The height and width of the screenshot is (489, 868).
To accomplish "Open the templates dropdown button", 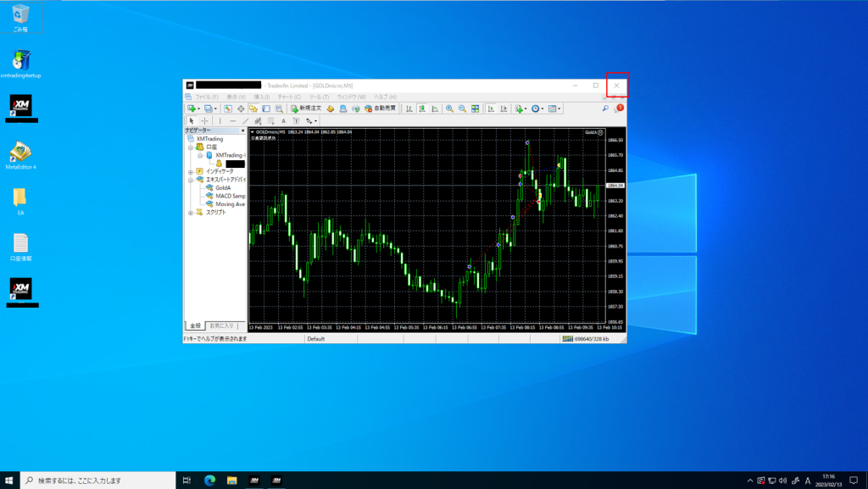I will pyautogui.click(x=554, y=109).
